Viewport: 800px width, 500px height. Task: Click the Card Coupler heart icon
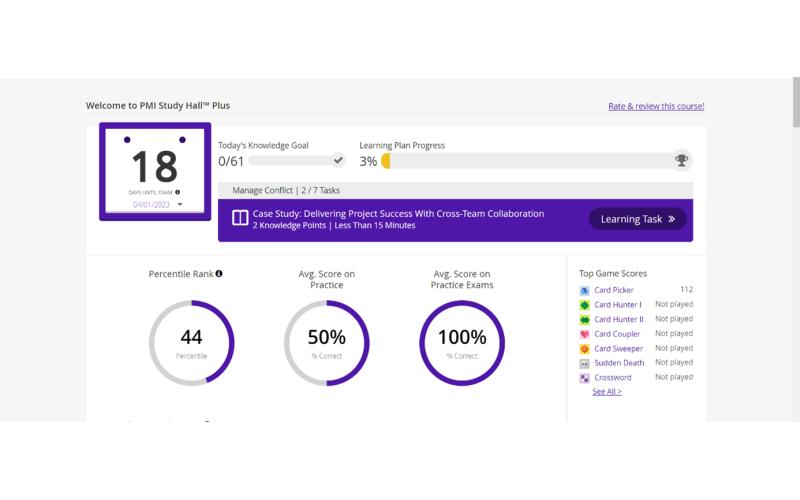585,334
